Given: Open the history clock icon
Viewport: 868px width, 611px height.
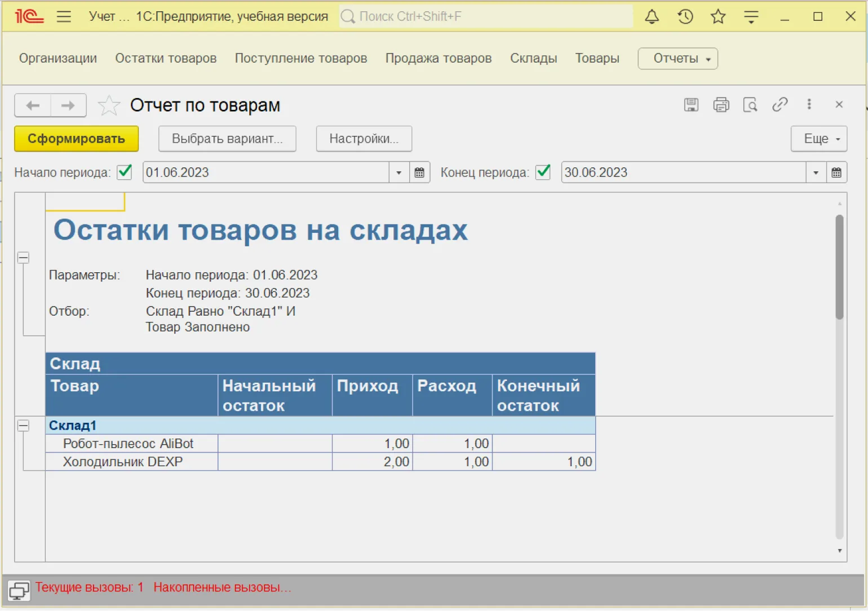Looking at the screenshot, I should 685,17.
